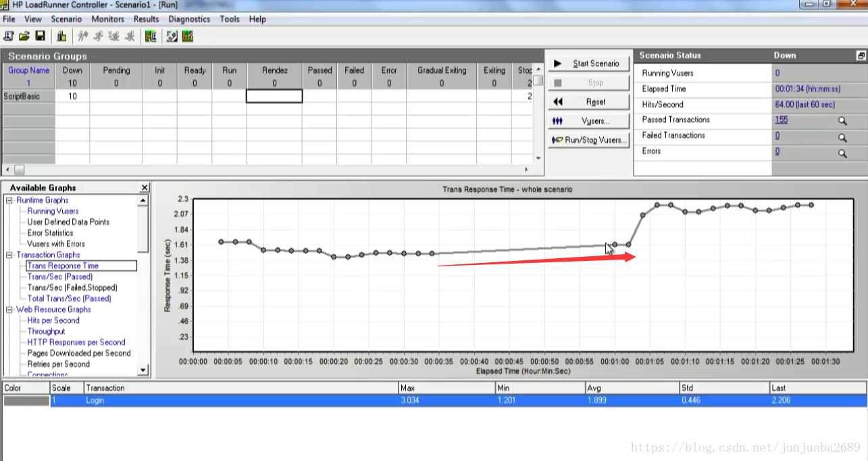Click the Avg column header in legend
This screenshot has height=461, width=868.
coord(632,388)
